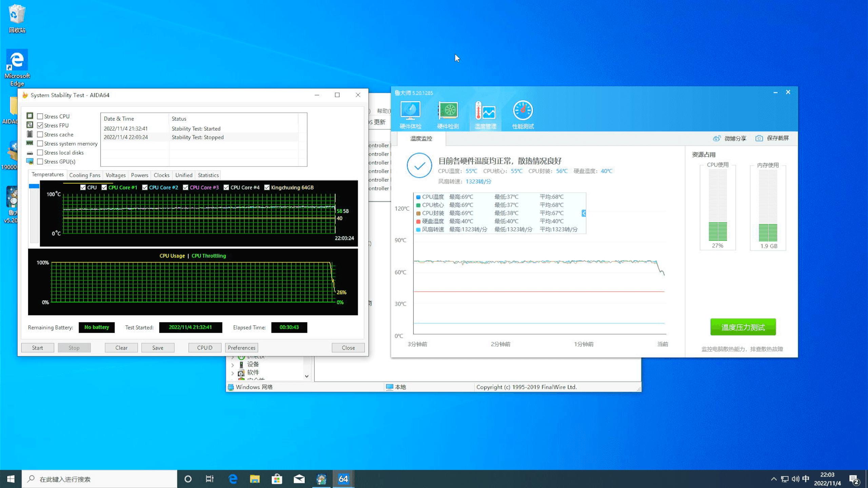This screenshot has width=868, height=488.
Task: Expand the 软件 tree node
Action: pyautogui.click(x=233, y=373)
